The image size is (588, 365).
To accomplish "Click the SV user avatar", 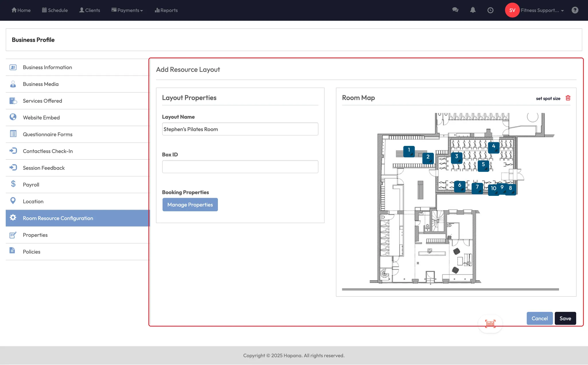I will [x=512, y=10].
